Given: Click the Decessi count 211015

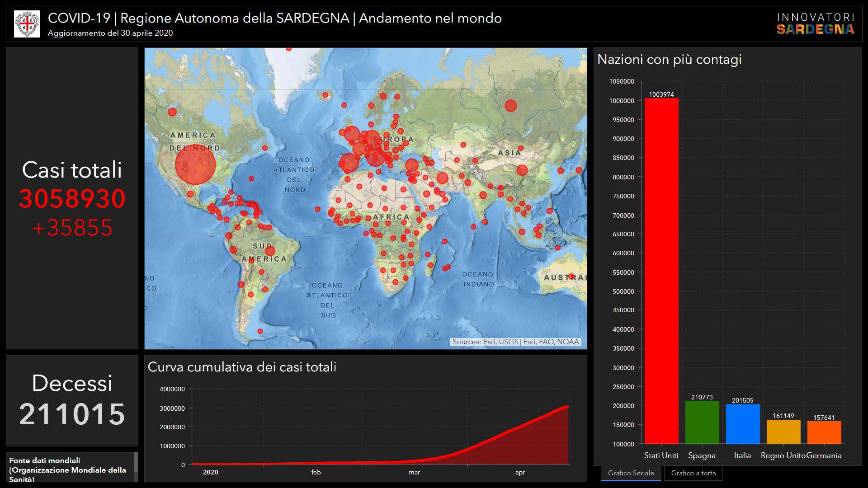Looking at the screenshot, I should pyautogui.click(x=72, y=414).
